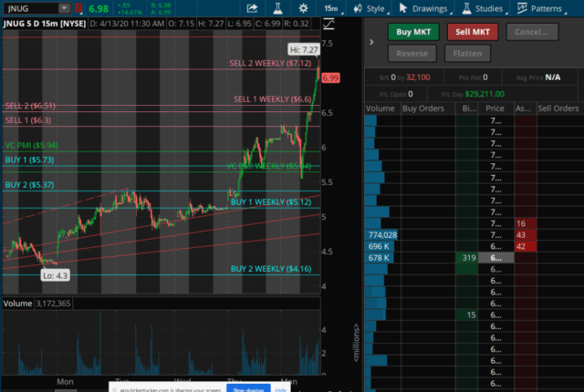584x392 pixels.
Task: Click the Sell MKT button
Action: point(473,32)
